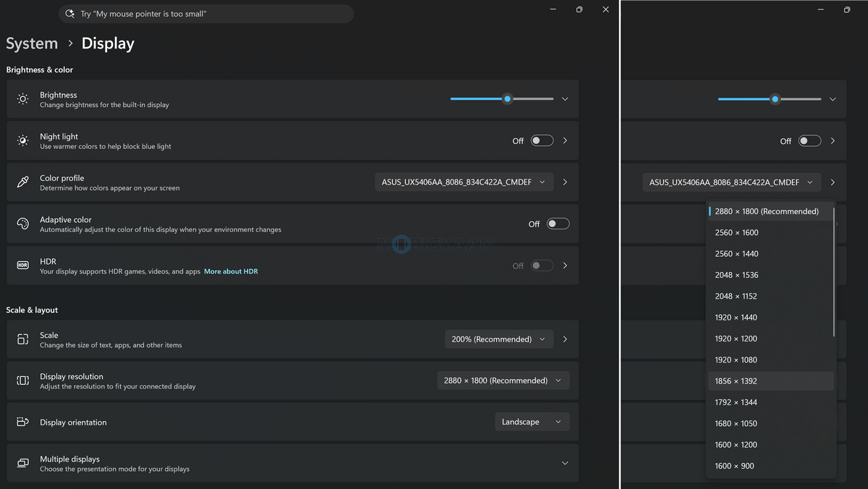Screen dimensions: 868x489
Task: Open the Landscape orientation dropdown
Action: pyautogui.click(x=532, y=422)
